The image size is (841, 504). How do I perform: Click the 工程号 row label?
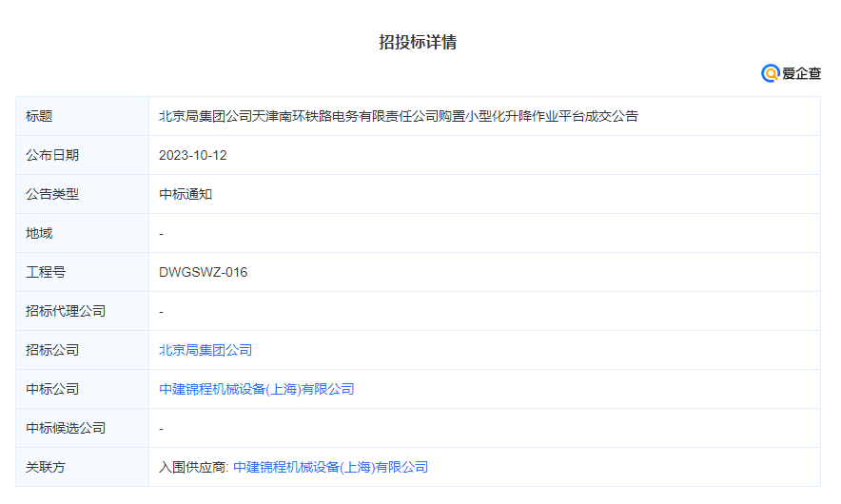(46, 272)
